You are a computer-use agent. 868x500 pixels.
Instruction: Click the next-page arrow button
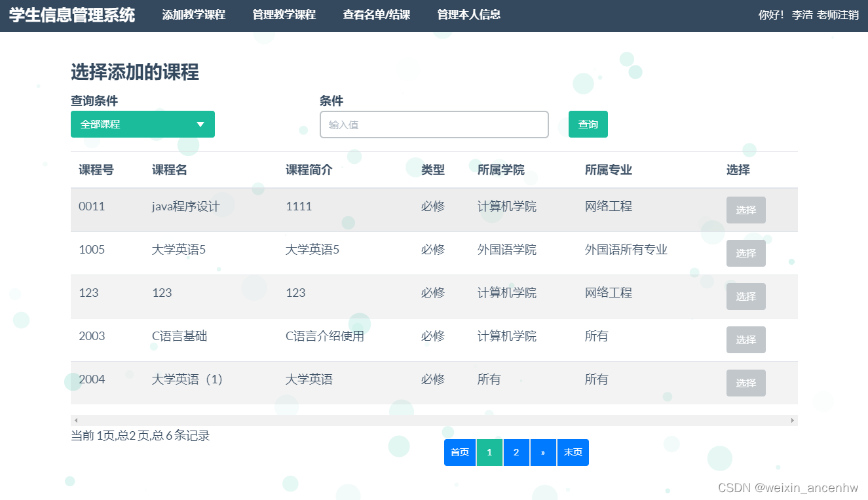coord(543,452)
